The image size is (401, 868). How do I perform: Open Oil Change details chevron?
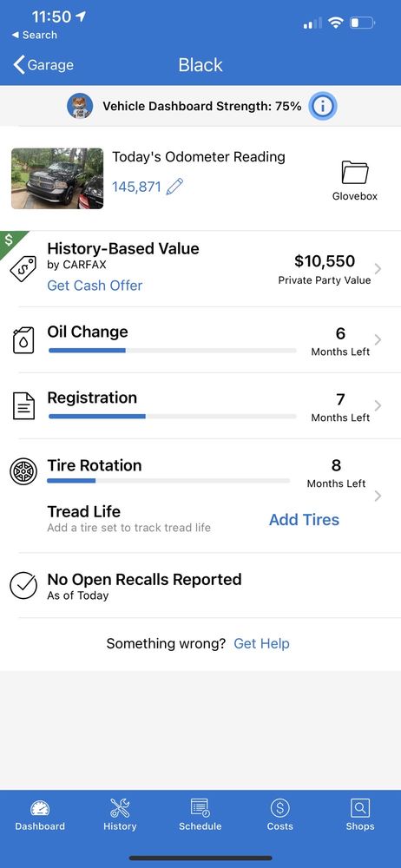click(x=378, y=339)
